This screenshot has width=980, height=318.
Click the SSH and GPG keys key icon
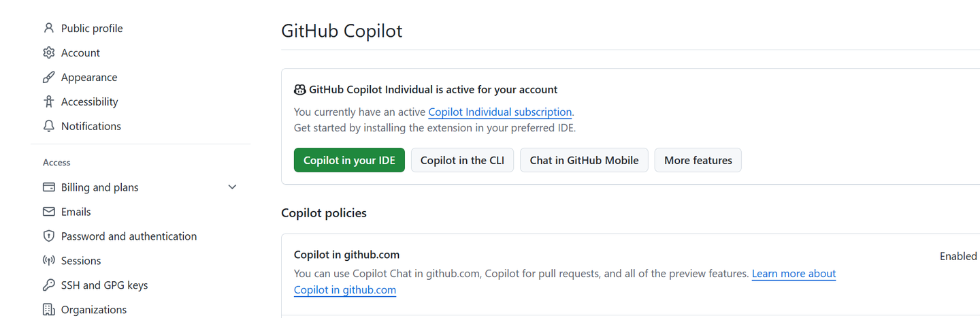(48, 285)
